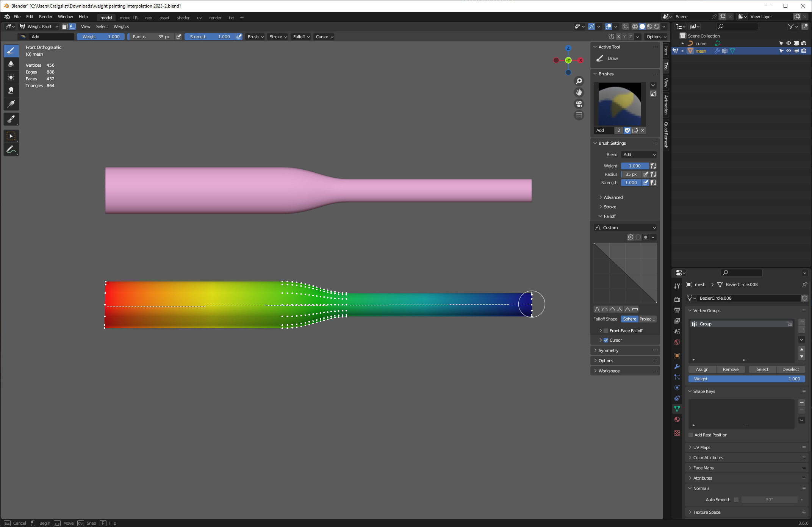This screenshot has height=527, width=812.
Task: Open the Brush dropdown in tool settings
Action: pos(256,37)
